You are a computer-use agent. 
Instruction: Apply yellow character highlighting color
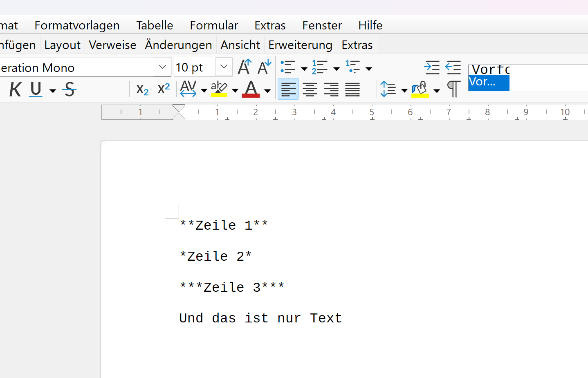click(219, 89)
